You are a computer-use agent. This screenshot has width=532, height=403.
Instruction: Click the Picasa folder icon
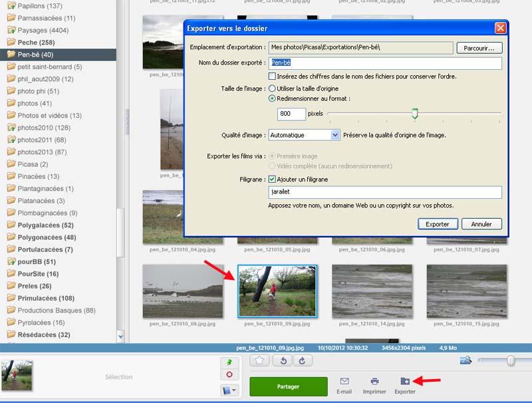[11, 164]
